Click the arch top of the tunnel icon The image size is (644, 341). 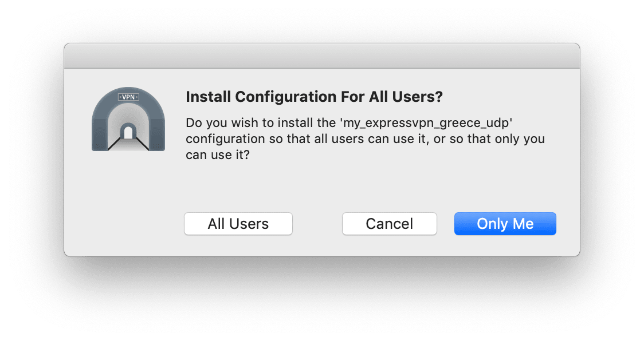pos(128,94)
